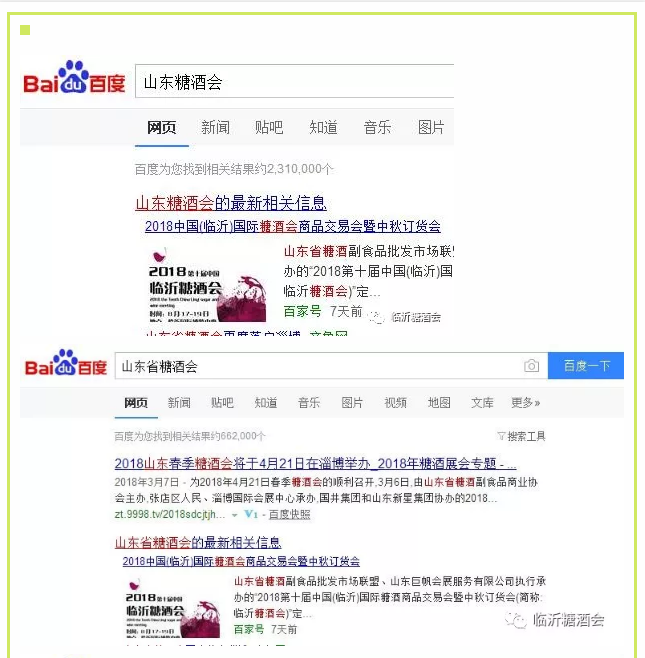Select 图片 tab in upper navigation

(x=431, y=127)
